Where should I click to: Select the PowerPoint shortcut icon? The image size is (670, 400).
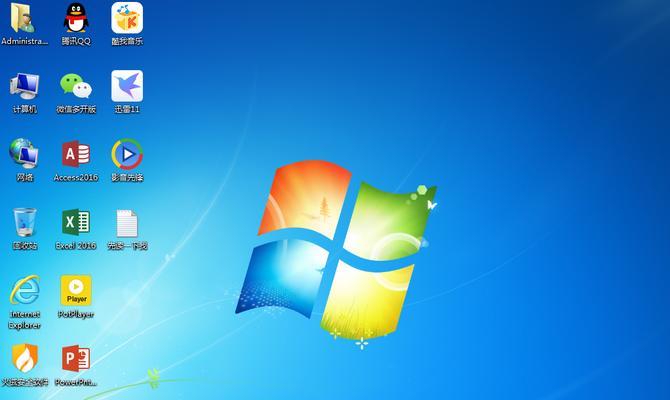coord(76,359)
